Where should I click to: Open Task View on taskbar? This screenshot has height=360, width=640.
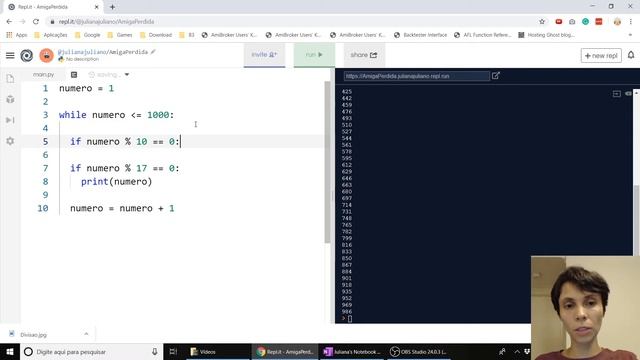click(x=173, y=351)
